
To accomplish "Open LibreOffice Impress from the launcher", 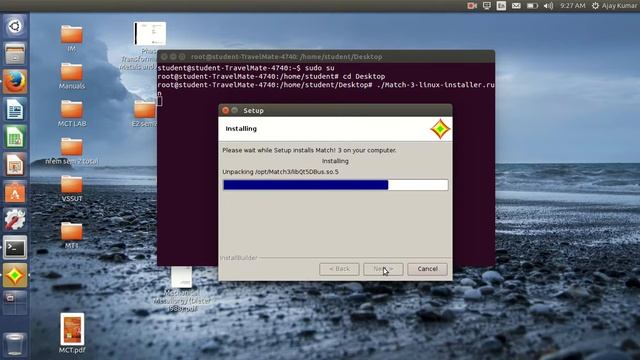I will (x=15, y=164).
